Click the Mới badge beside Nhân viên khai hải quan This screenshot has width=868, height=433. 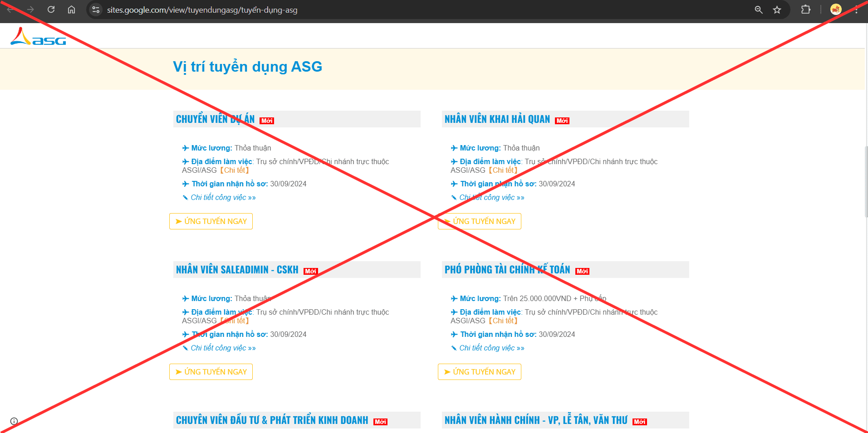point(562,121)
